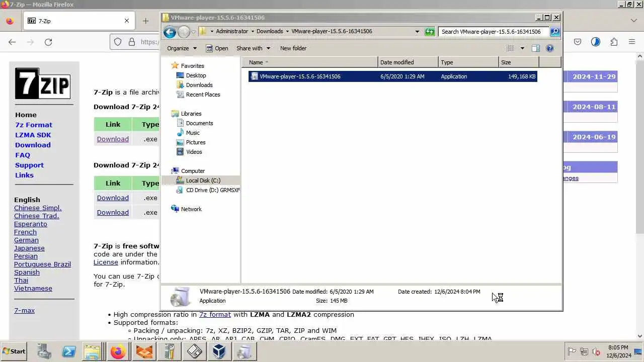Select Favorites in the navigation pane
644x362 pixels.
coord(192,66)
